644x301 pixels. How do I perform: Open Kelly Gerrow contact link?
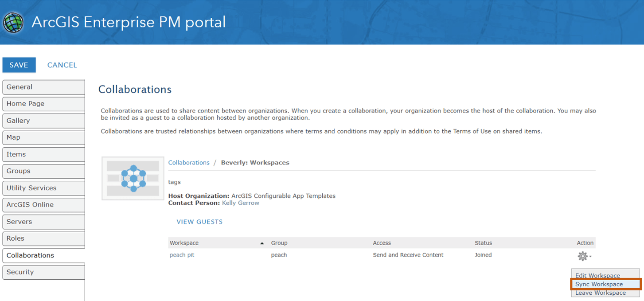click(241, 203)
